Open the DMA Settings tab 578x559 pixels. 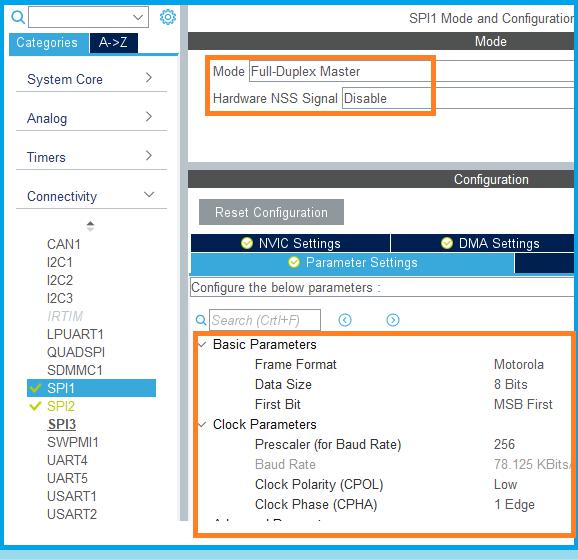483,243
